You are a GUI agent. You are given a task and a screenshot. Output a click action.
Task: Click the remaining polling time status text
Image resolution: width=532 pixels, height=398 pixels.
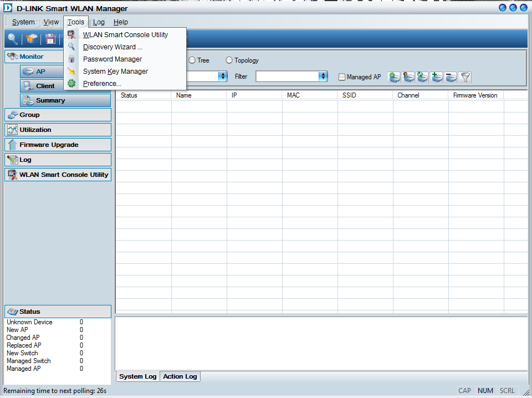(55, 391)
